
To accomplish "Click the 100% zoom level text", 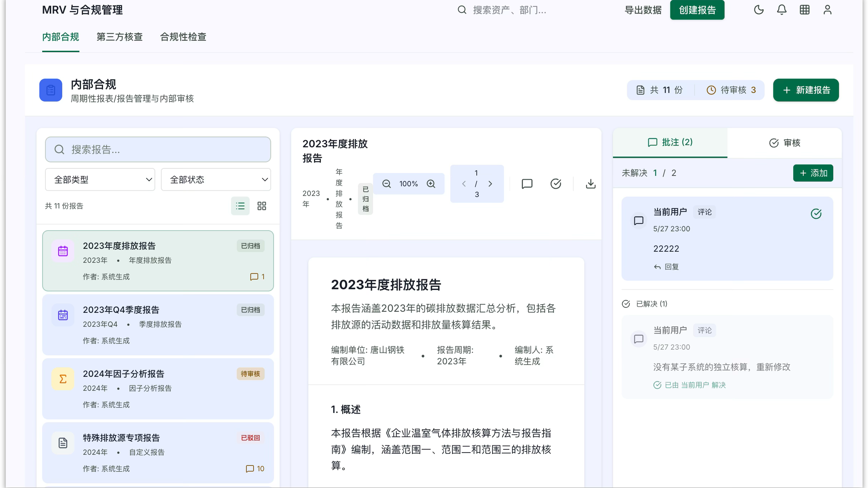I will pyautogui.click(x=408, y=184).
